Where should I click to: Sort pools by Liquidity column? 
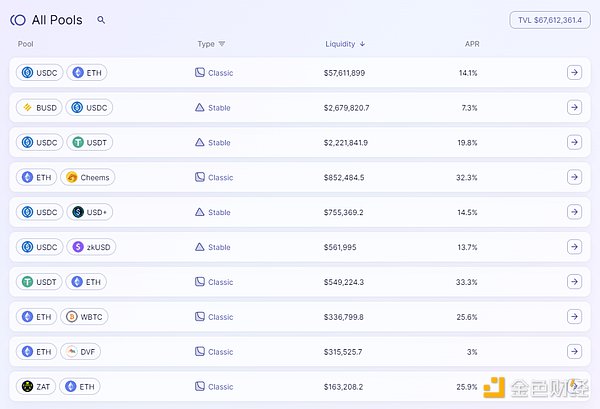pyautogui.click(x=345, y=44)
